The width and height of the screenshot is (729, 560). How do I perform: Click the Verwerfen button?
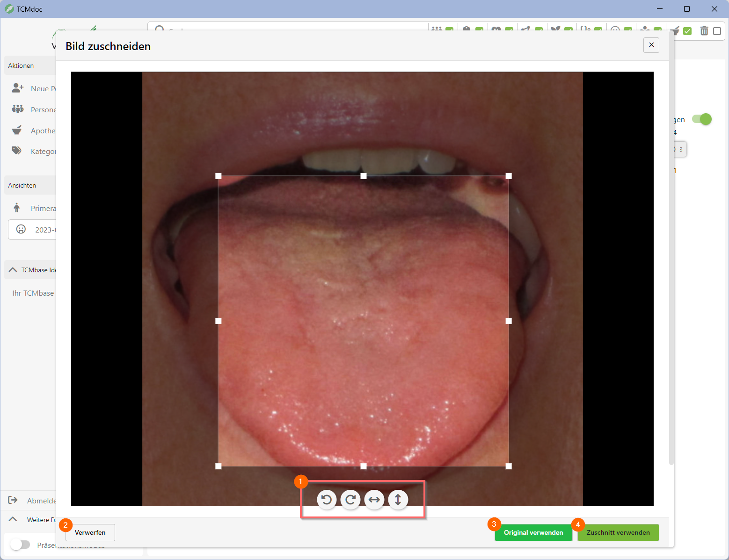point(90,532)
